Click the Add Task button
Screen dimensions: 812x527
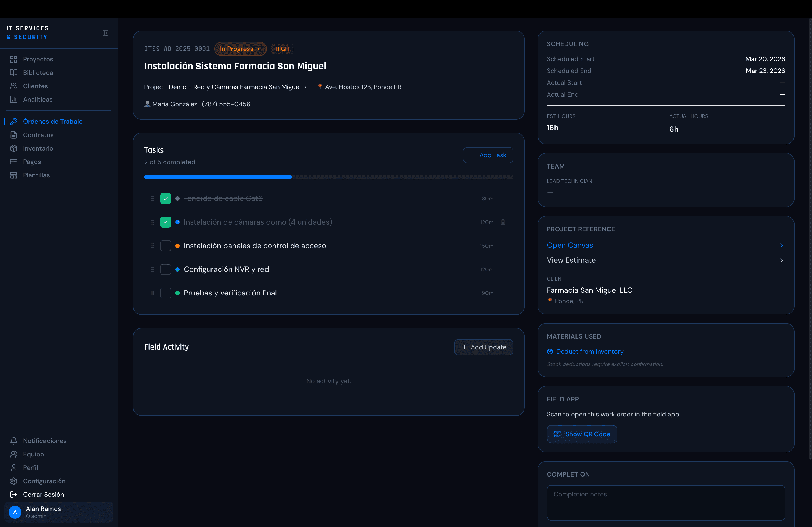tap(488, 155)
